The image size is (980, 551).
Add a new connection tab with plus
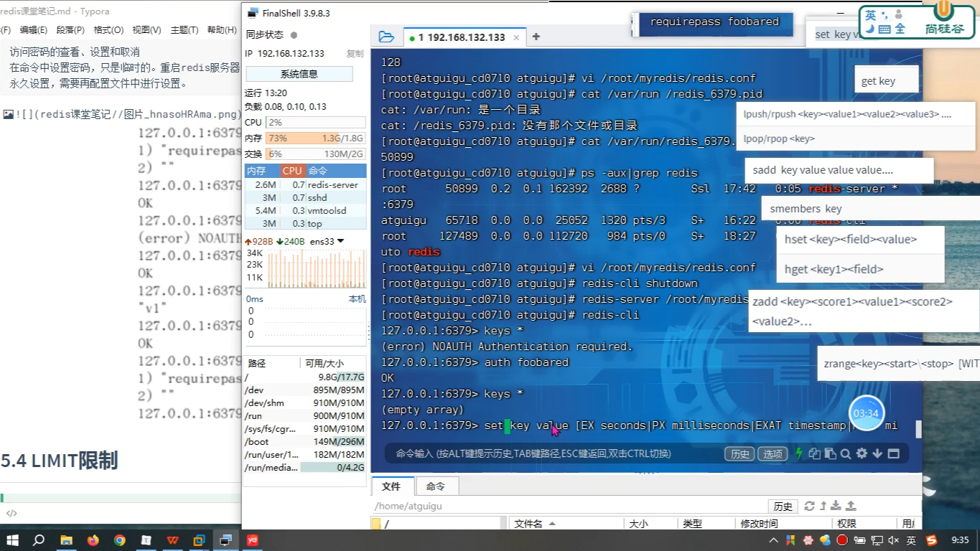[x=536, y=37]
